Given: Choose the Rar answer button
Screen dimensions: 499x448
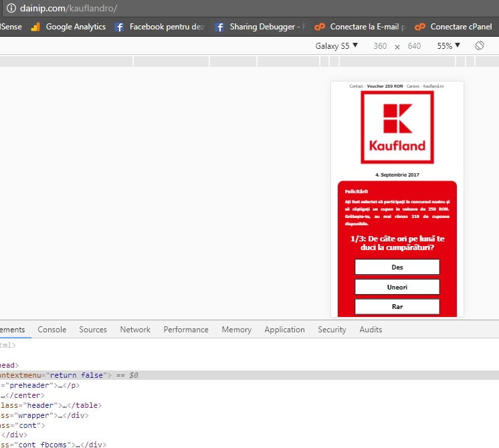Looking at the screenshot, I should click(397, 307).
